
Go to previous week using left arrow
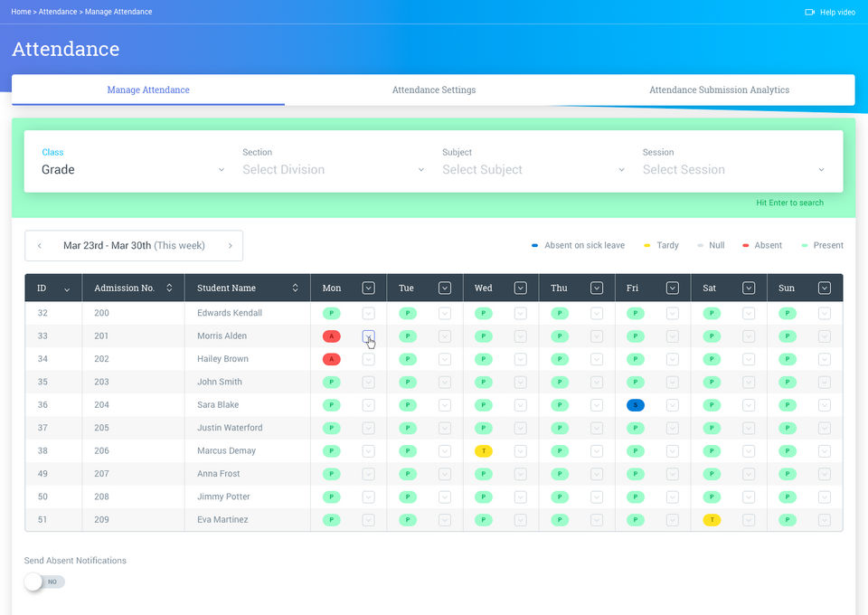click(x=40, y=246)
